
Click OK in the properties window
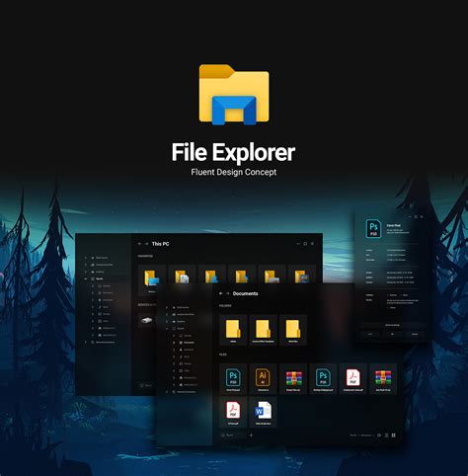tap(392, 334)
